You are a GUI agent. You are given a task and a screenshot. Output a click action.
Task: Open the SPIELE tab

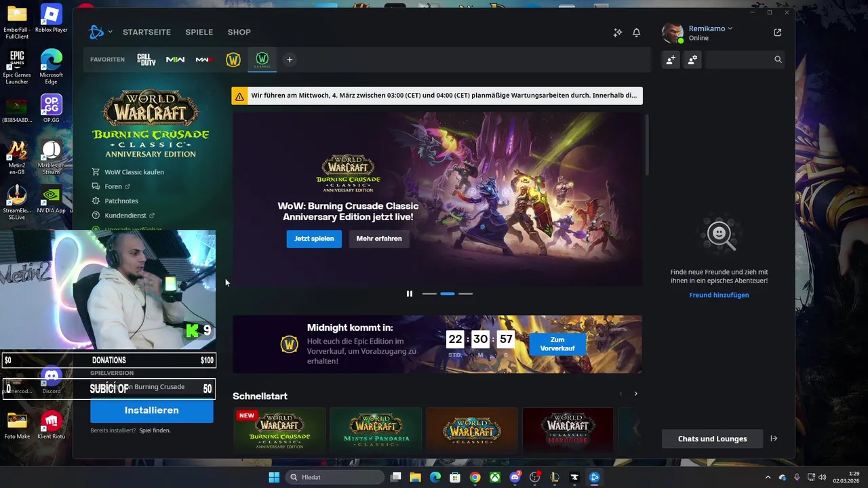[x=199, y=32]
